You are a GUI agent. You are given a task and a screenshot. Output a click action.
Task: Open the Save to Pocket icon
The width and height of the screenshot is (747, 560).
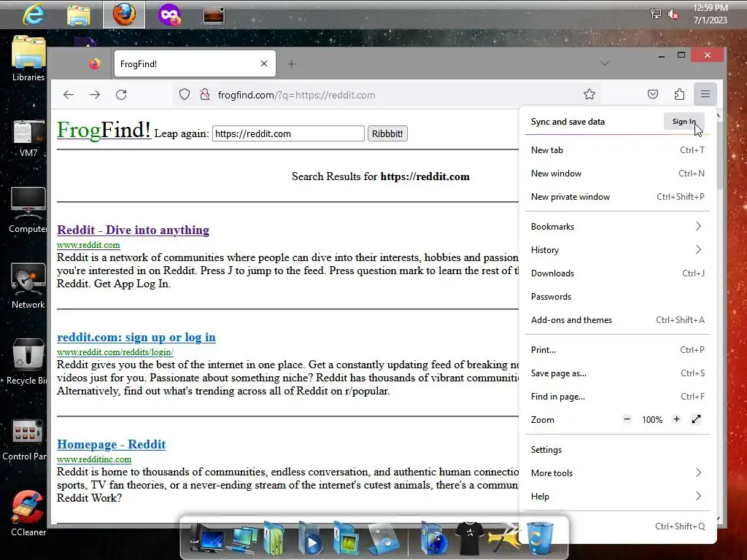point(653,94)
